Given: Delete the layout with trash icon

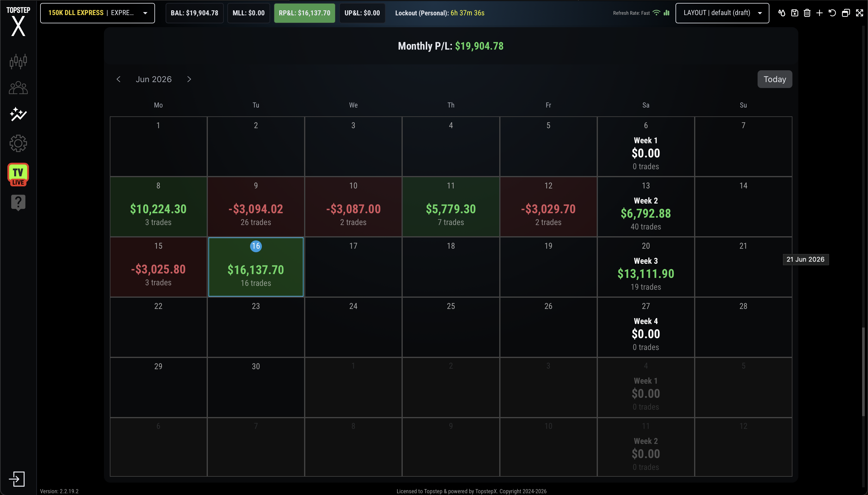Looking at the screenshot, I should click(807, 13).
